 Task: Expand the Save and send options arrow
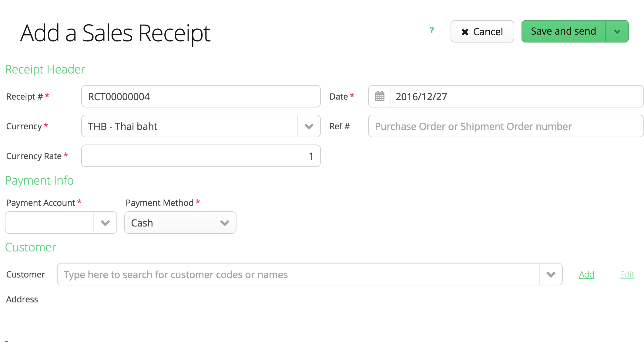[x=617, y=32]
